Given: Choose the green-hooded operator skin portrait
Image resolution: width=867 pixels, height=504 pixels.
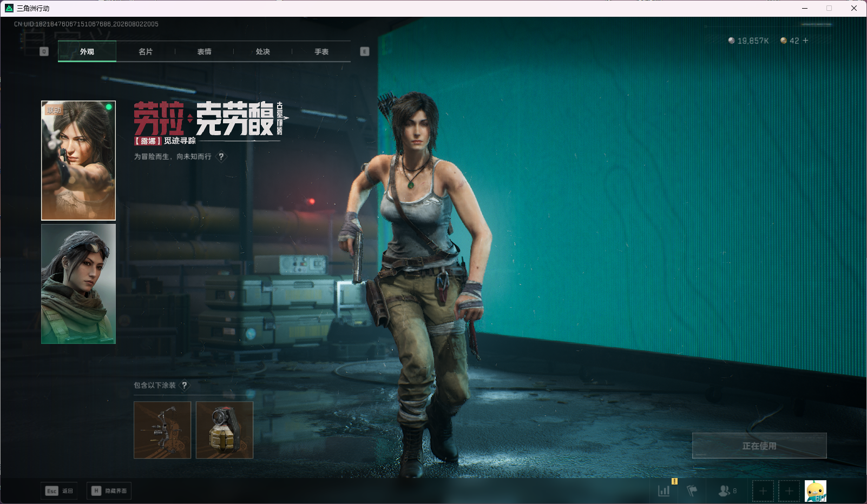Looking at the screenshot, I should 78,284.
